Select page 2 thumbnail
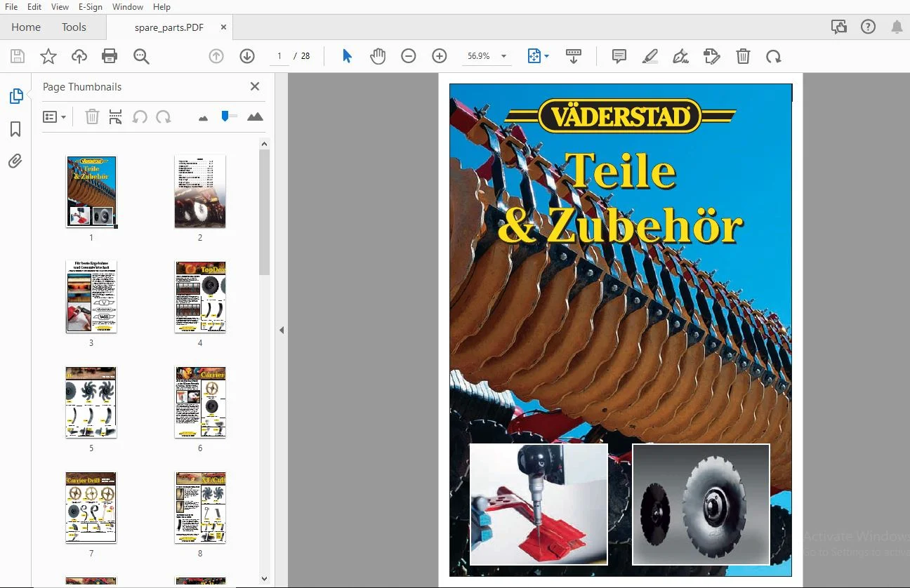The width and height of the screenshot is (910, 588). pyautogui.click(x=200, y=192)
